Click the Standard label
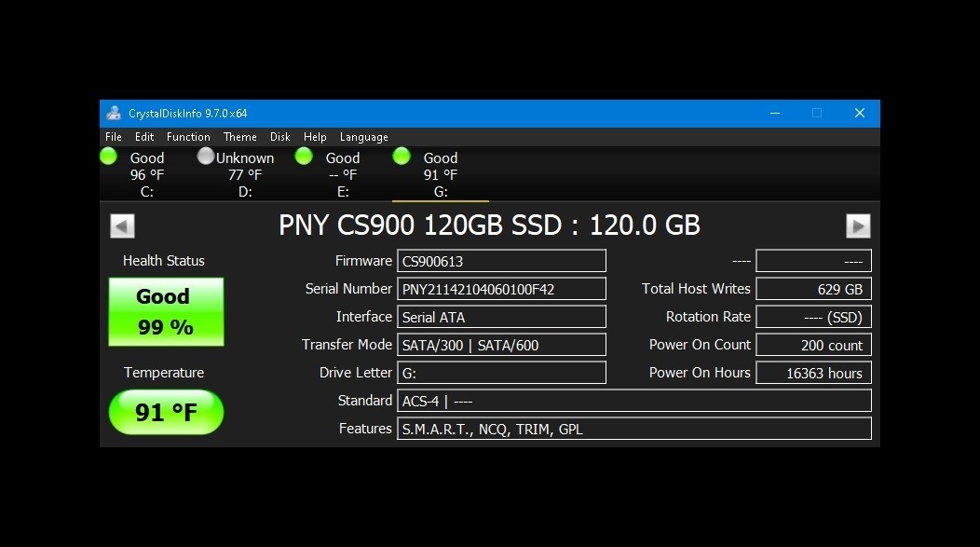The height and width of the screenshot is (547, 980). (365, 401)
